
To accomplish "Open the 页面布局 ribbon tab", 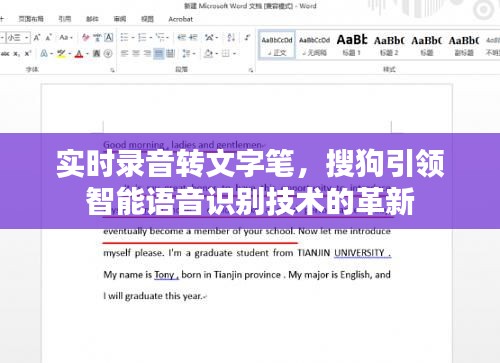I will tap(31, 19).
